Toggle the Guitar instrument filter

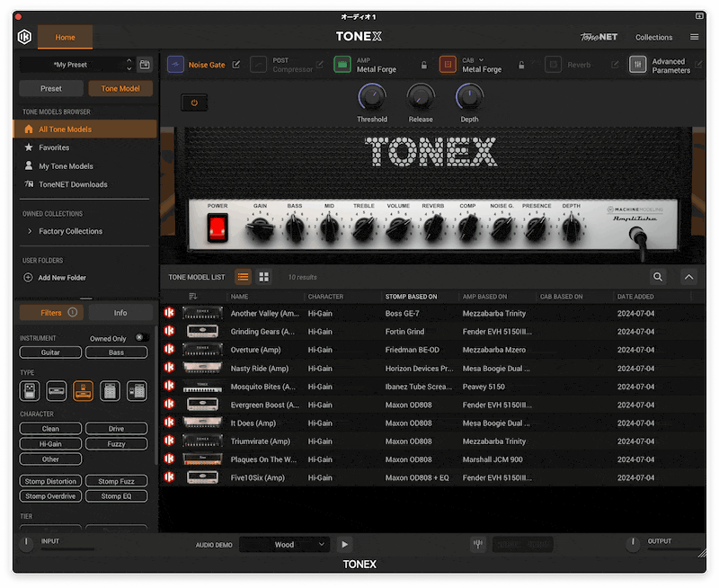[x=50, y=352]
